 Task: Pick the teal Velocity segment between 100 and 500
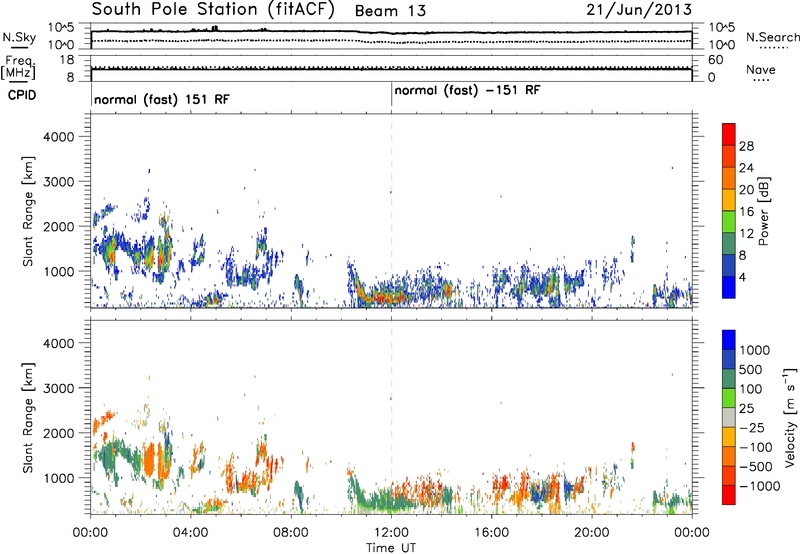(729, 379)
